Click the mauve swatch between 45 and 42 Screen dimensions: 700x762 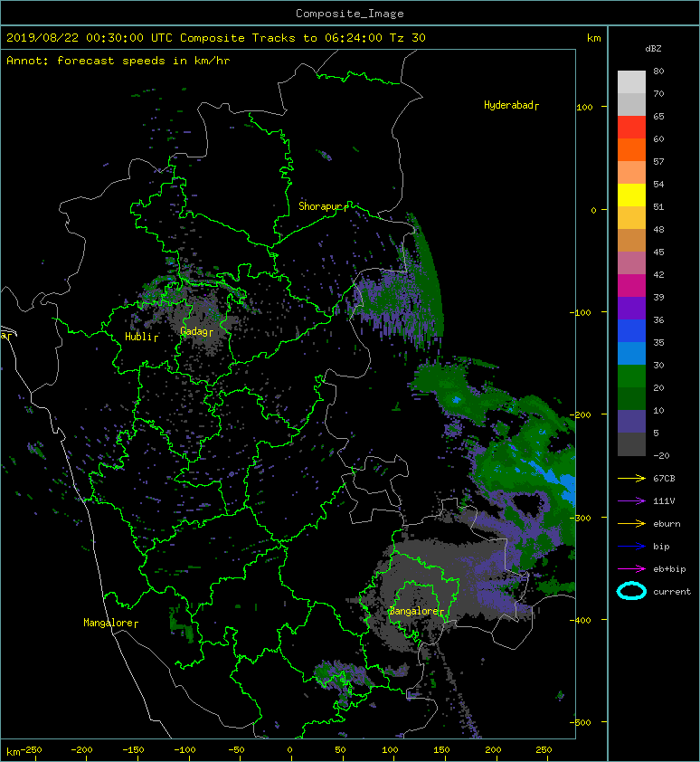coord(631,263)
